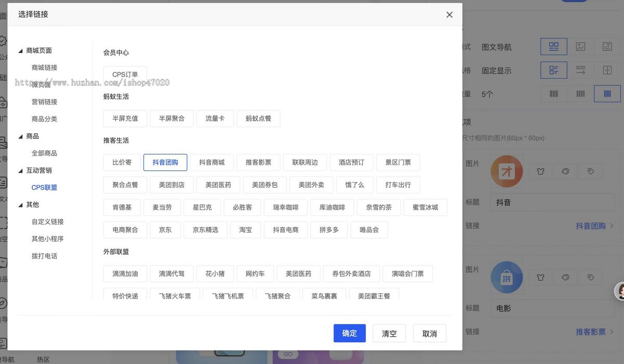Choose the 星巴克 link option

click(x=202, y=207)
